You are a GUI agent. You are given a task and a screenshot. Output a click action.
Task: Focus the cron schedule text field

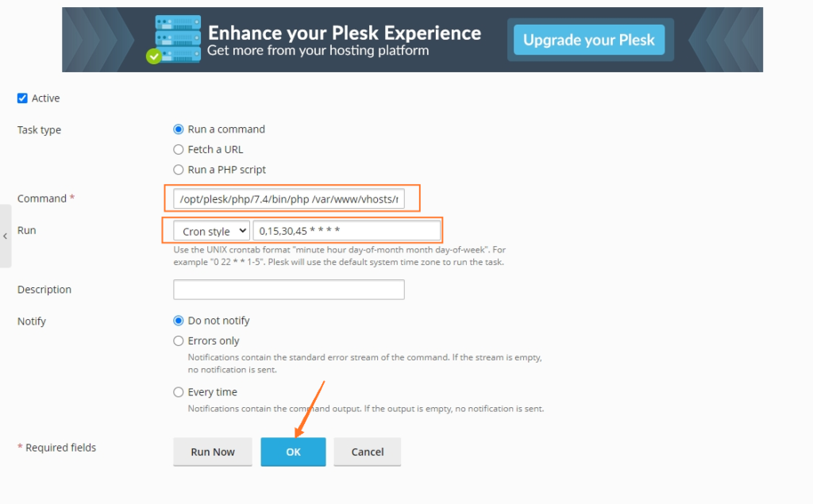(347, 231)
